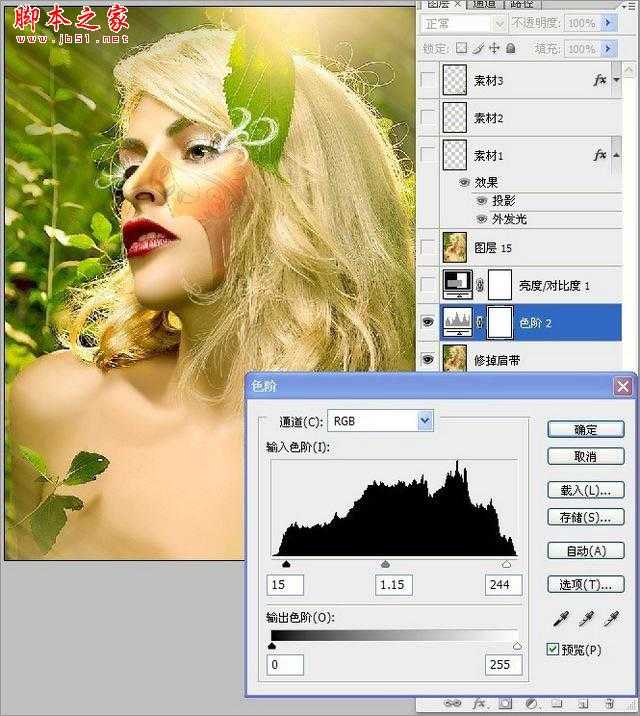Image resolution: width=640 pixels, height=716 pixels.
Task: Toggle the 效果 effects eye icon
Action: coord(464,182)
